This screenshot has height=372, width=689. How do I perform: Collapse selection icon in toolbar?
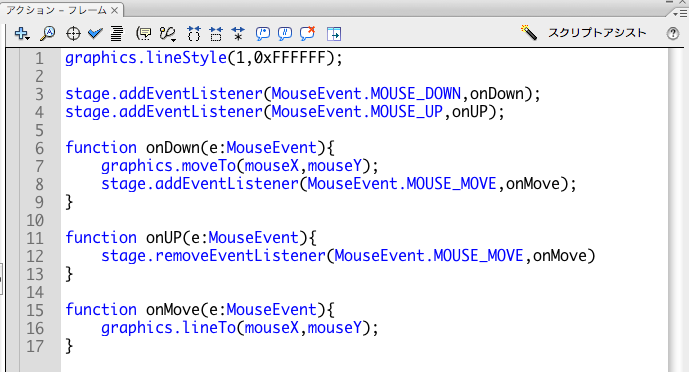(x=216, y=33)
